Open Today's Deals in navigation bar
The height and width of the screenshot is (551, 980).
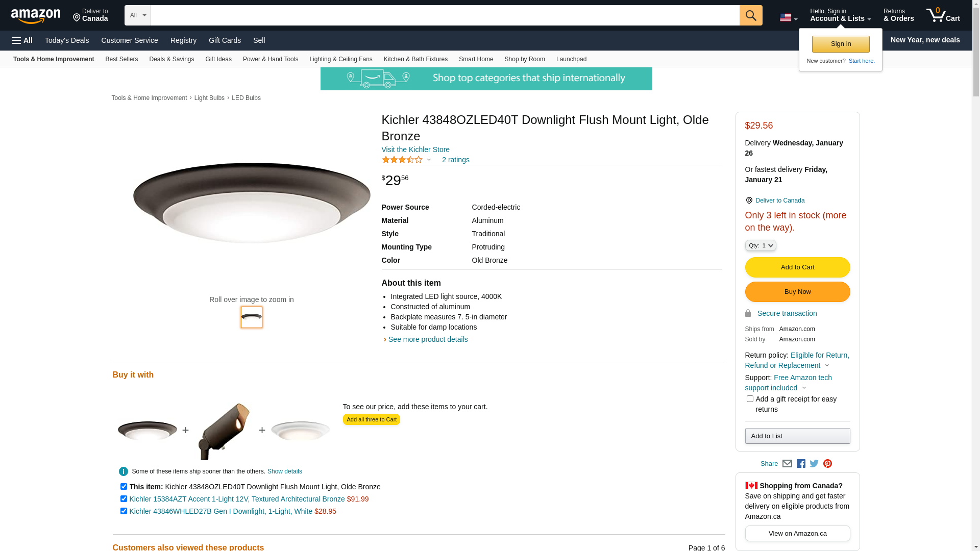[x=67, y=40]
